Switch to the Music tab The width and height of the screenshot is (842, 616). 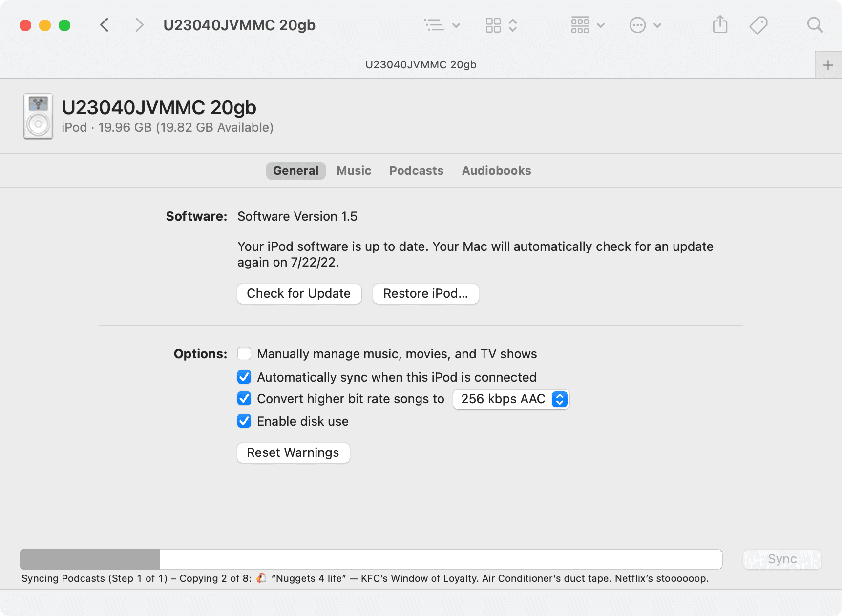(x=354, y=171)
